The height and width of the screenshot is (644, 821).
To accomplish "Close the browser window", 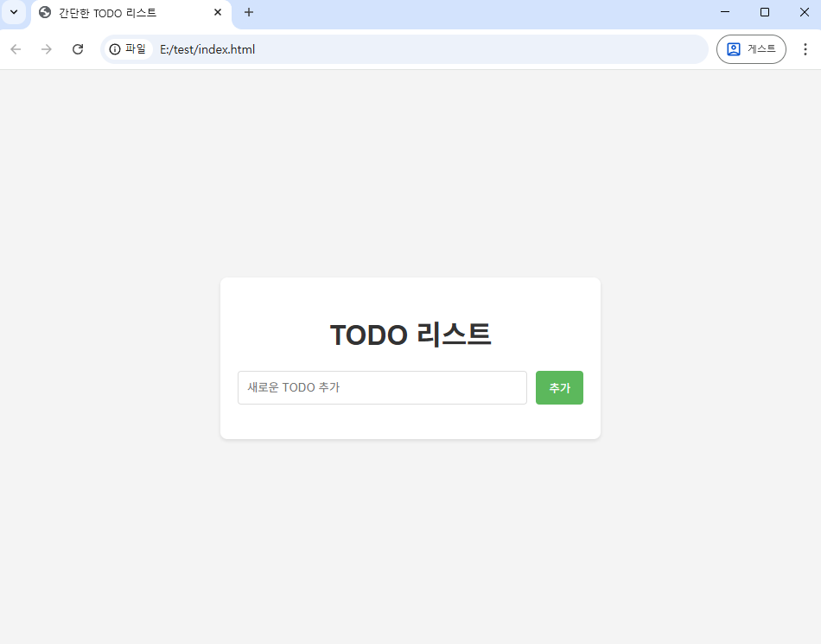I will [x=805, y=12].
